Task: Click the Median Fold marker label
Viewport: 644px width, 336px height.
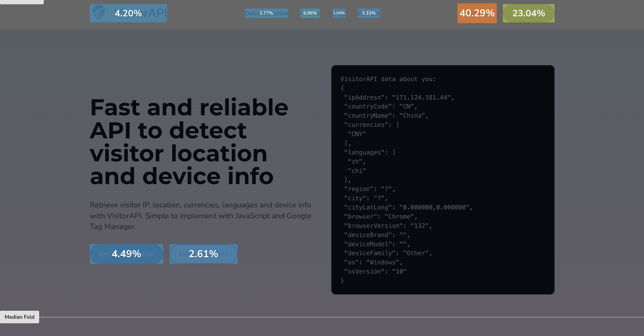Action: coord(19,317)
